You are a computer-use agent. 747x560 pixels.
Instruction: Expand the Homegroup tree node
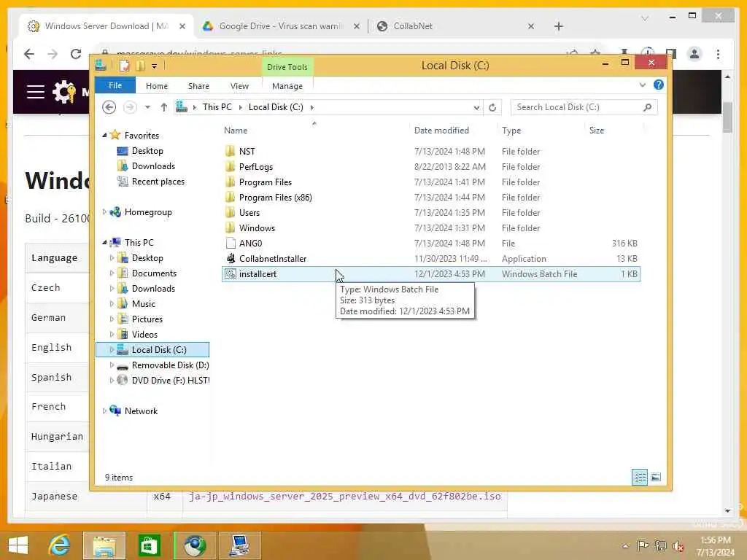click(104, 212)
